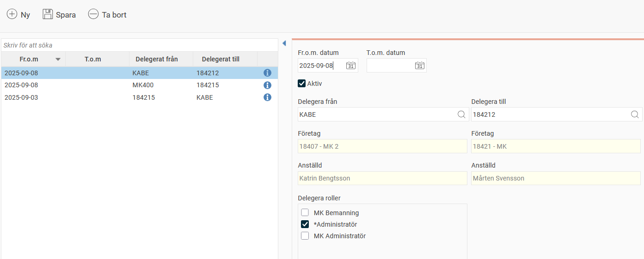Click search icon in Delegera från field
This screenshot has width=644, height=259.
[461, 114]
